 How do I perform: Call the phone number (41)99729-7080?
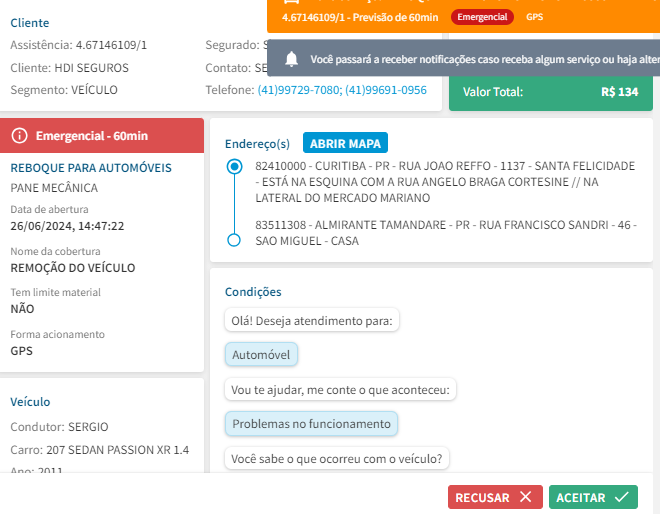[299, 90]
